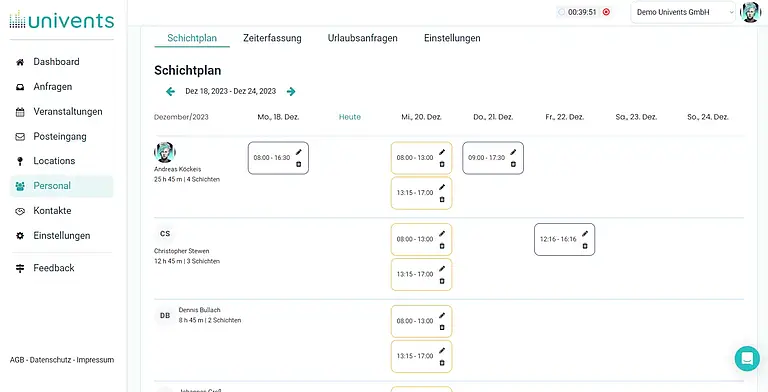Open Anfragen in the sidebar
The width and height of the screenshot is (768, 392).
pyautogui.click(x=53, y=87)
